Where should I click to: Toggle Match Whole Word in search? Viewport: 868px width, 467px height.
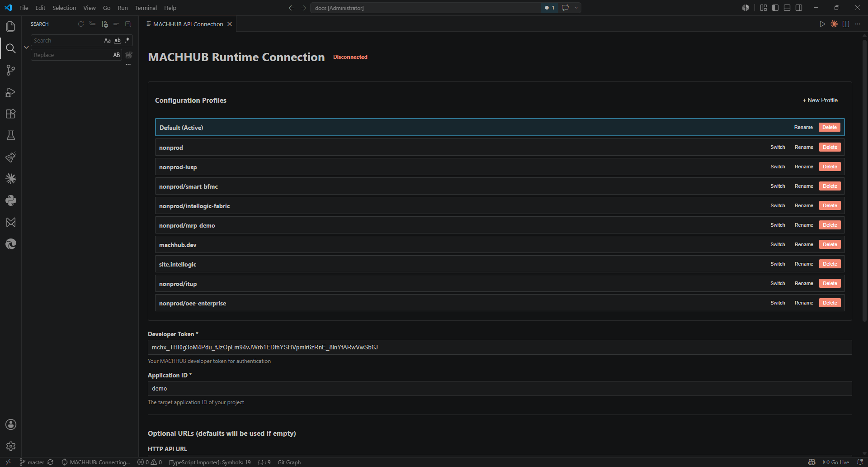(x=118, y=40)
